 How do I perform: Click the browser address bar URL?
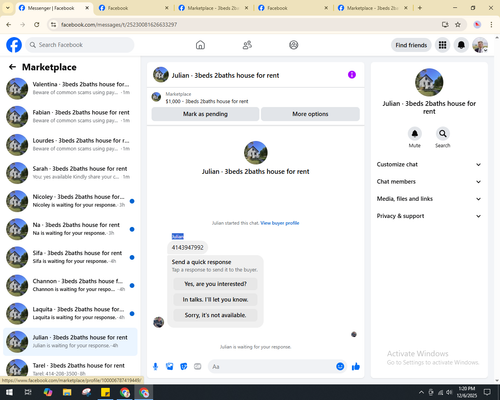click(x=119, y=24)
